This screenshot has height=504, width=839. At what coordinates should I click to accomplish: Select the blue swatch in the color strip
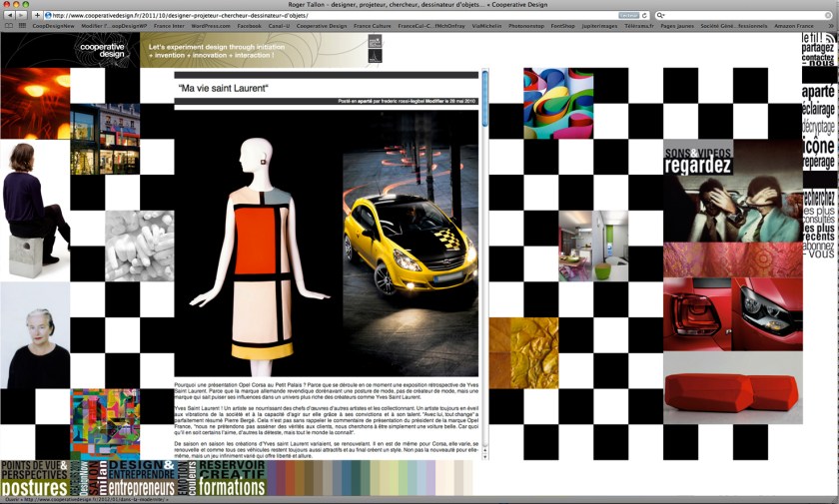click(347, 478)
